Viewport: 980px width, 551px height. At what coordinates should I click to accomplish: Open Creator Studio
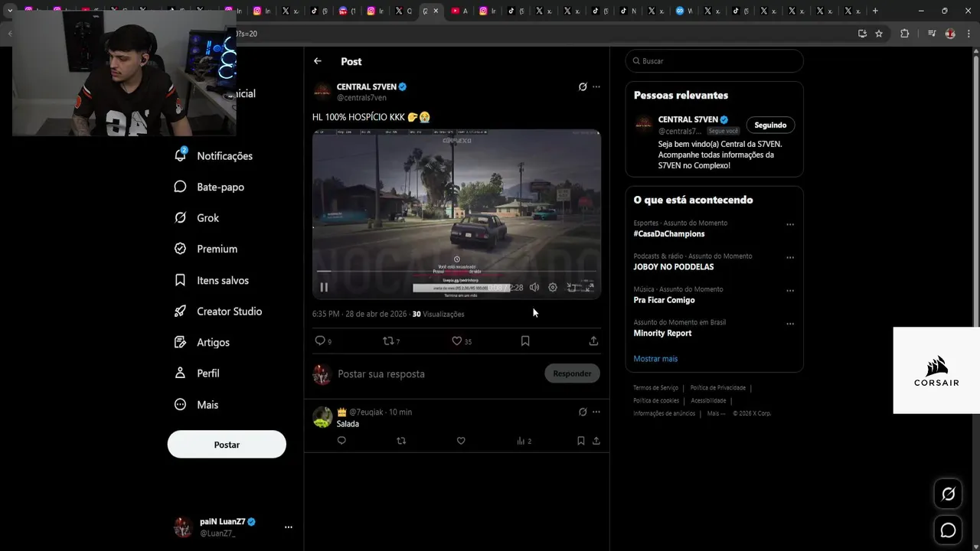click(x=218, y=311)
